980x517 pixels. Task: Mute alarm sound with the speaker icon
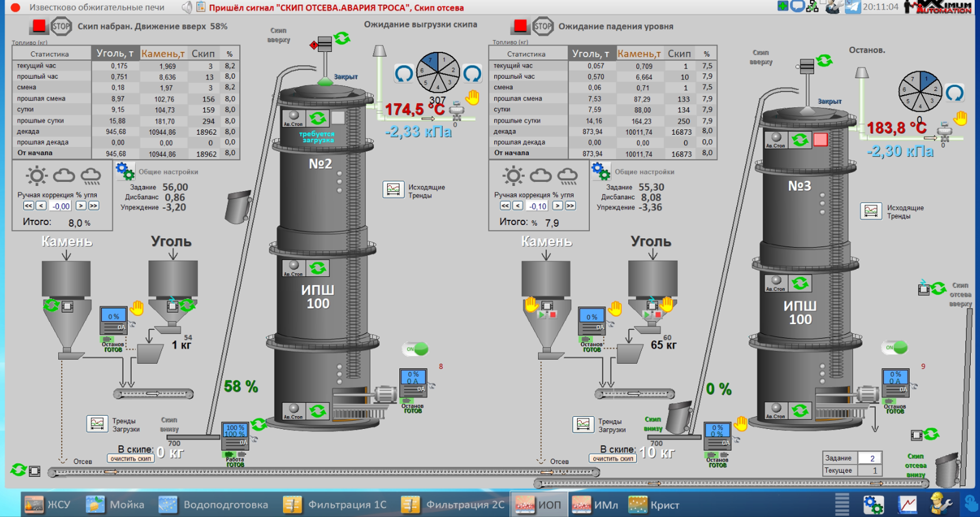pyautogui.click(x=187, y=7)
